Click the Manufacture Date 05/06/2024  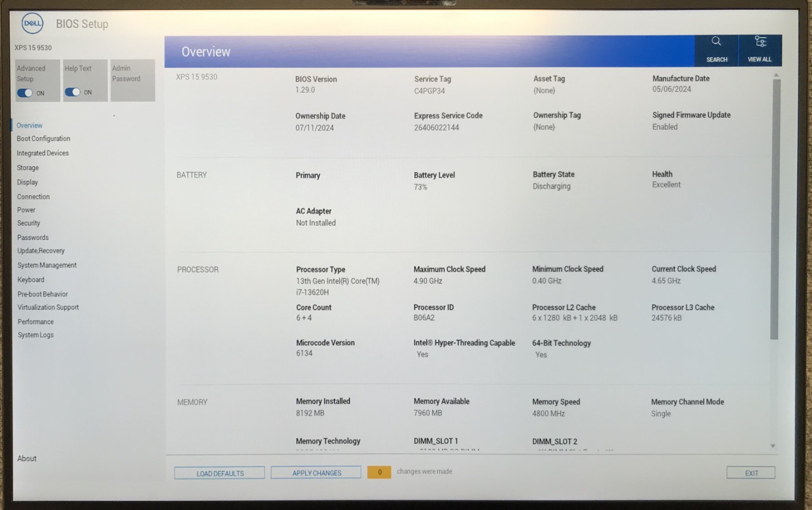point(672,89)
